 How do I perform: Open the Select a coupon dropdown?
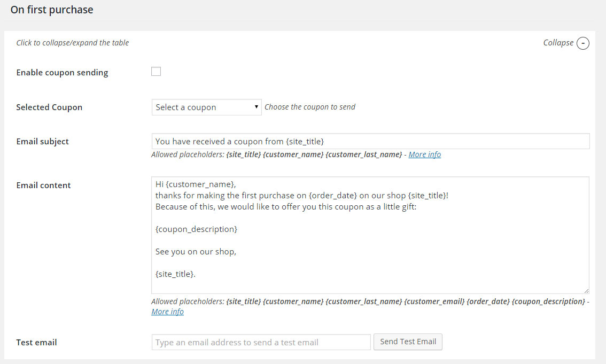click(206, 107)
